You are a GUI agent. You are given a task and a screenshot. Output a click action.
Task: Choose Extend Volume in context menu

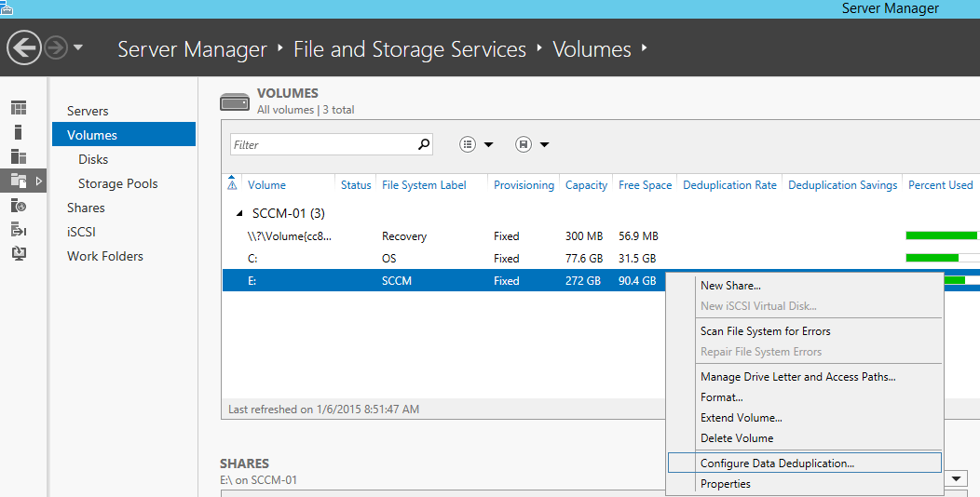741,418
